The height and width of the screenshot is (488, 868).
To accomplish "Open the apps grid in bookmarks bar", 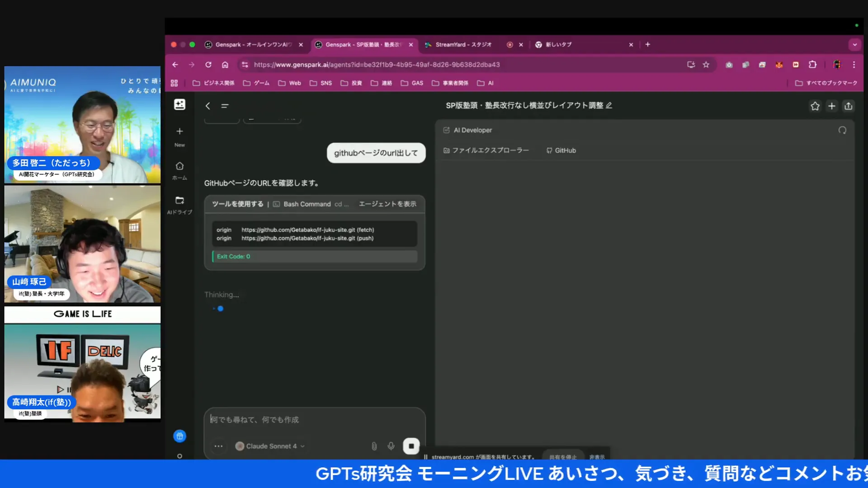I will tap(174, 83).
